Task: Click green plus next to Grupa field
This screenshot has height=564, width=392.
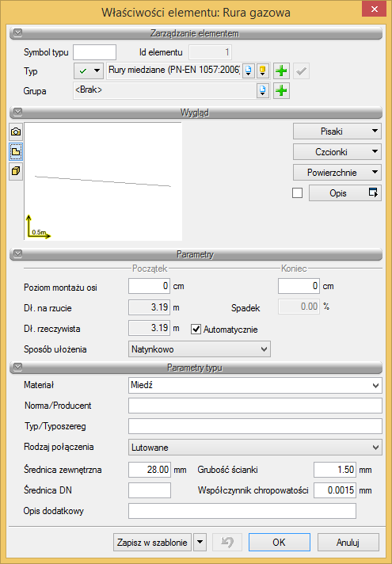Action: [x=281, y=90]
